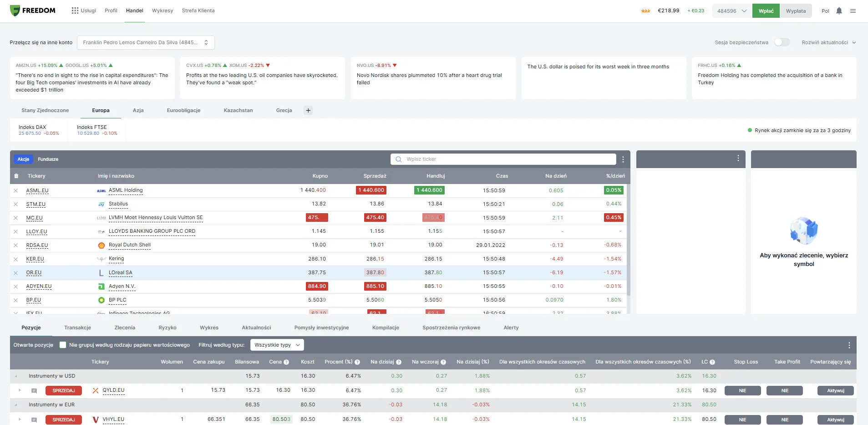
Task: Expand the QYLD.EU position row
Action: tap(20, 390)
